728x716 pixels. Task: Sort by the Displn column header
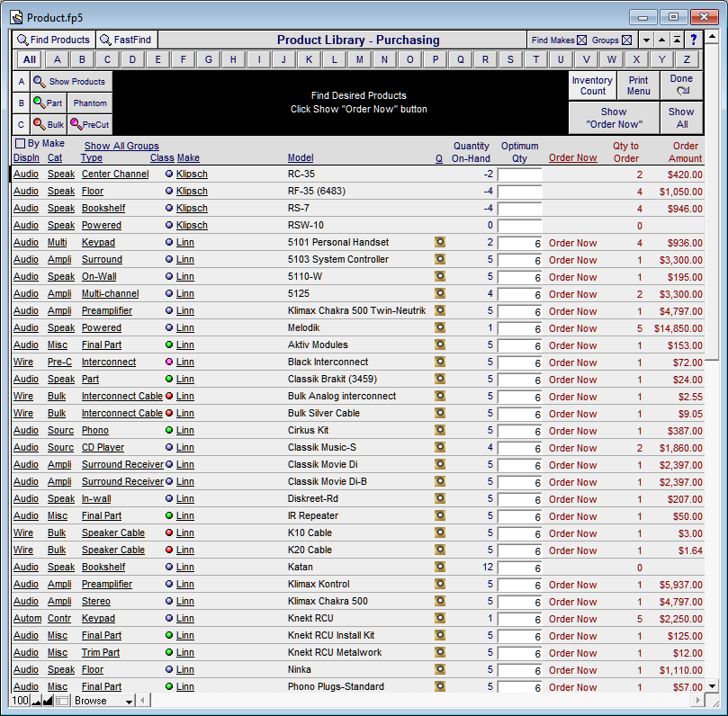[x=26, y=157]
